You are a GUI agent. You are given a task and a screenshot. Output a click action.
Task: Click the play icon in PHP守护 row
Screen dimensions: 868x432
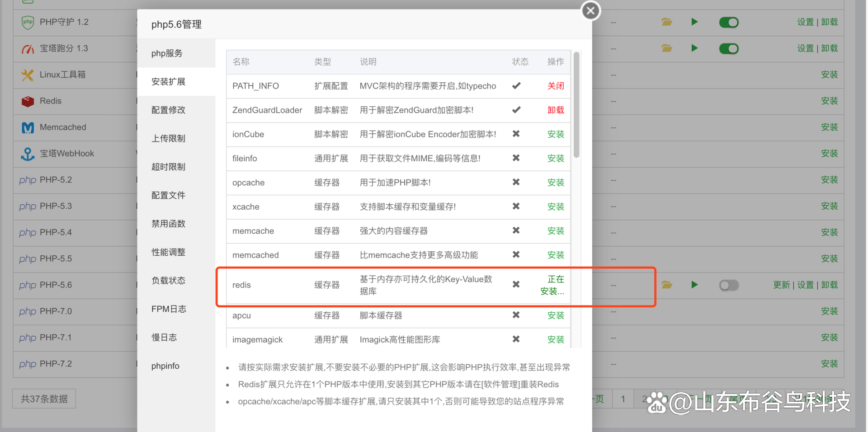pos(694,22)
